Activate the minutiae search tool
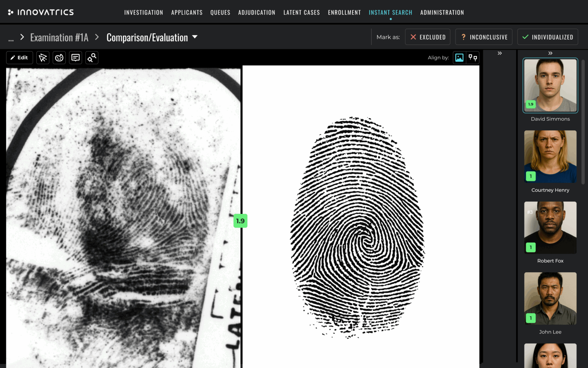This screenshot has width=588, height=368. click(92, 58)
